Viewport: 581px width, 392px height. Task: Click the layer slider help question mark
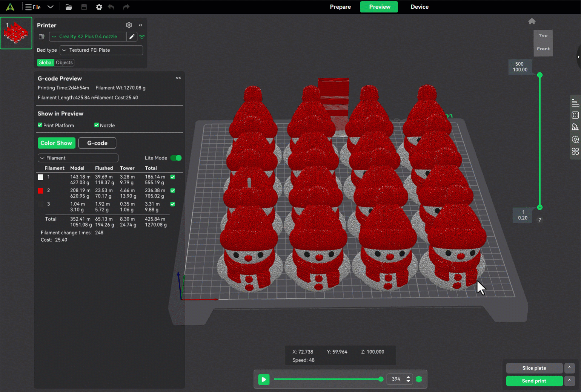539,220
